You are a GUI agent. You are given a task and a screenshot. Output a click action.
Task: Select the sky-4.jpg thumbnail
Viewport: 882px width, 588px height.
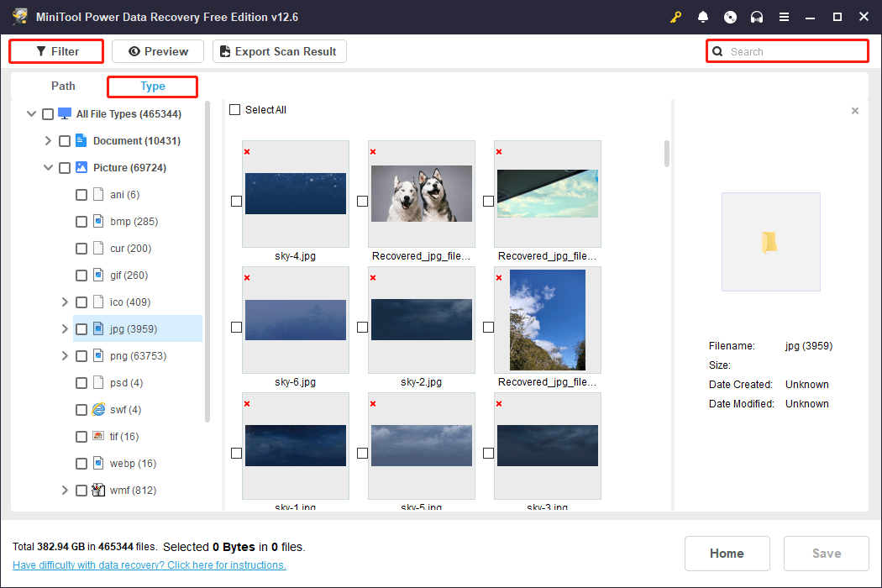point(295,193)
